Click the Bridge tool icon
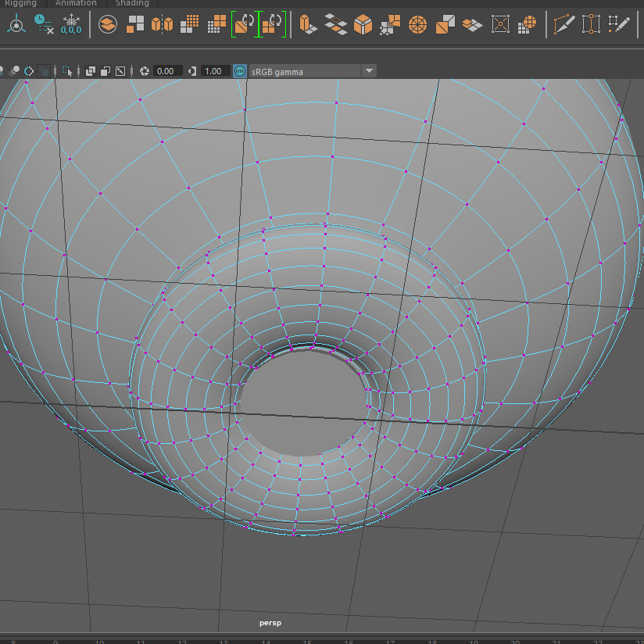Image resolution: width=644 pixels, height=644 pixels. 335,24
